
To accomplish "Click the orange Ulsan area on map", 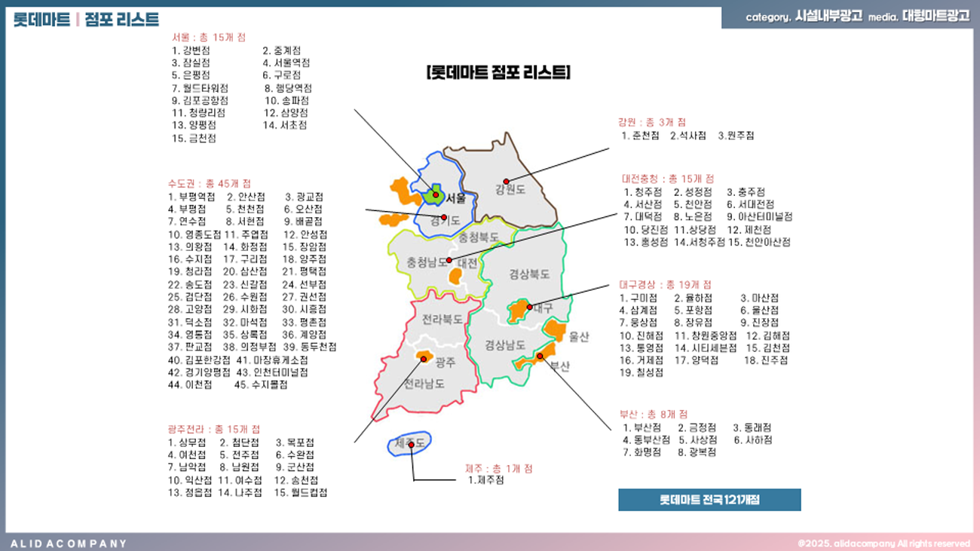I will [x=556, y=329].
